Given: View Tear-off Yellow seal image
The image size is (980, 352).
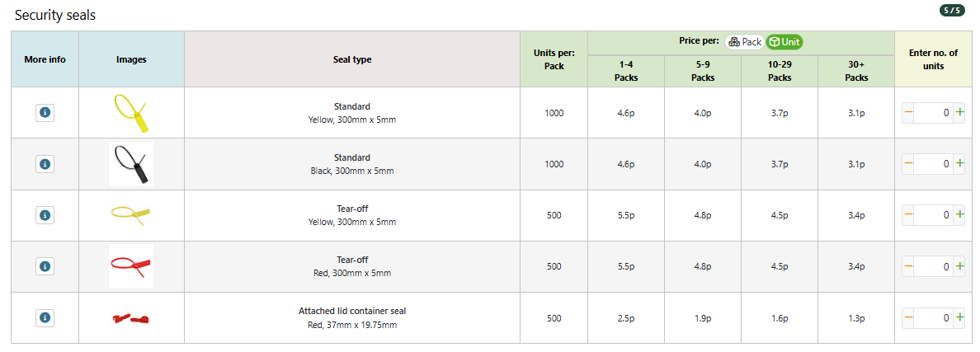Looking at the screenshot, I should (x=131, y=214).
